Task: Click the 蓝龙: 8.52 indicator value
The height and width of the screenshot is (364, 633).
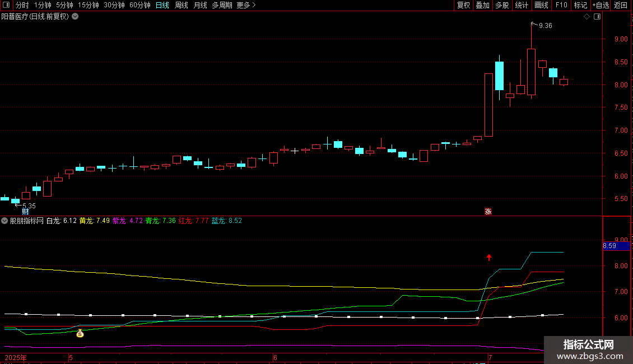Action: click(226, 221)
